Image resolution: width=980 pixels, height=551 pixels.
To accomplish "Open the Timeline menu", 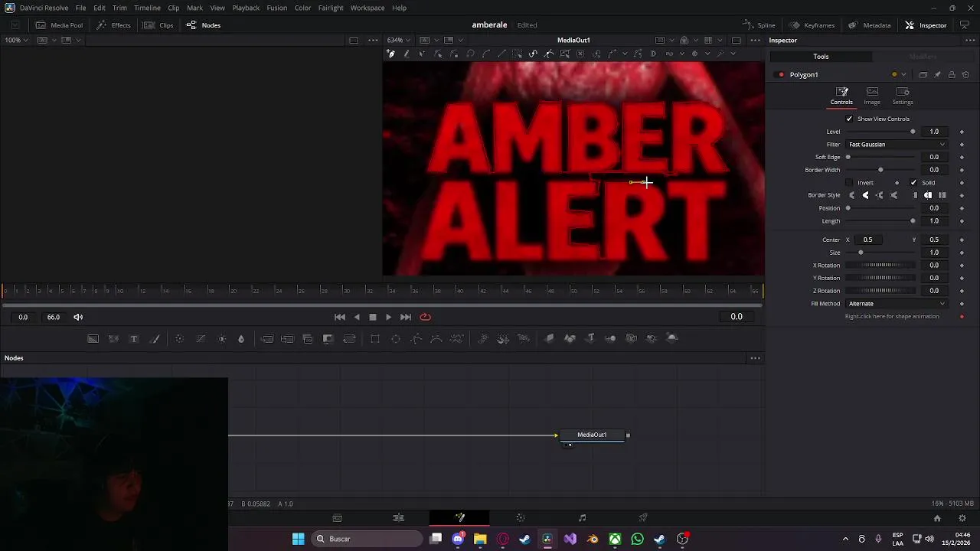I will [x=147, y=8].
